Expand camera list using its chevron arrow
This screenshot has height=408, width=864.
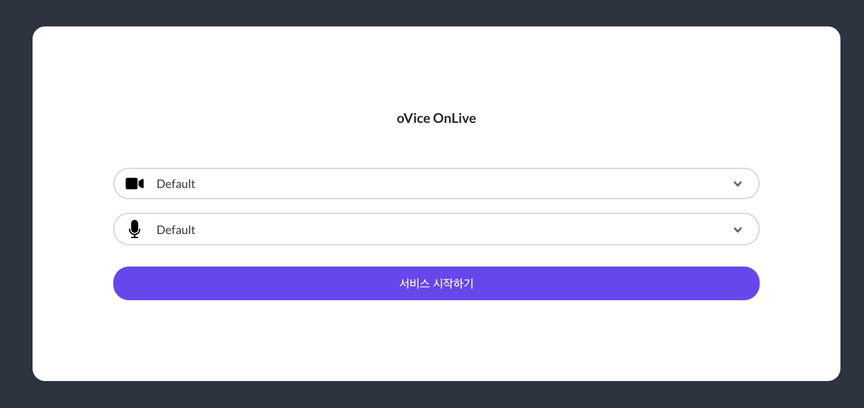pyautogui.click(x=738, y=184)
